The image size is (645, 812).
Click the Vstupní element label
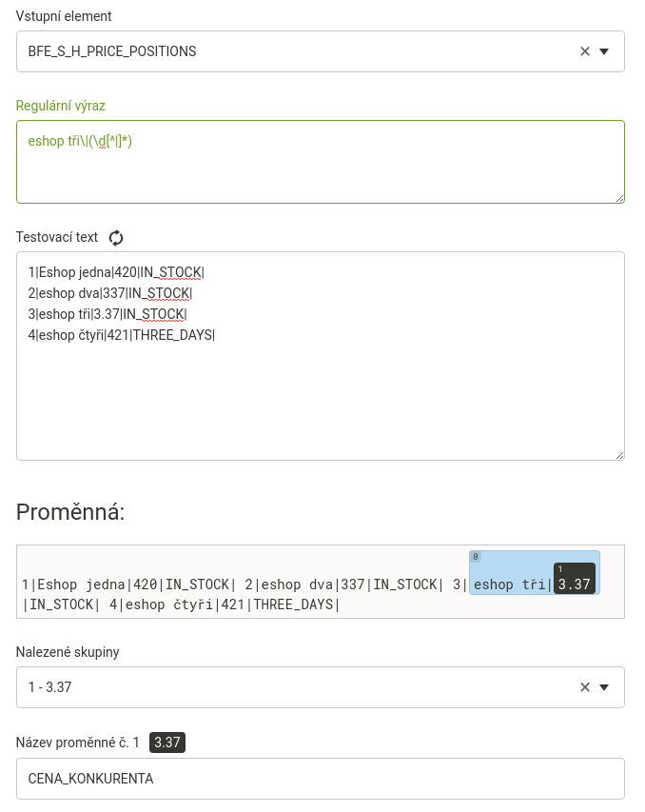64,16
